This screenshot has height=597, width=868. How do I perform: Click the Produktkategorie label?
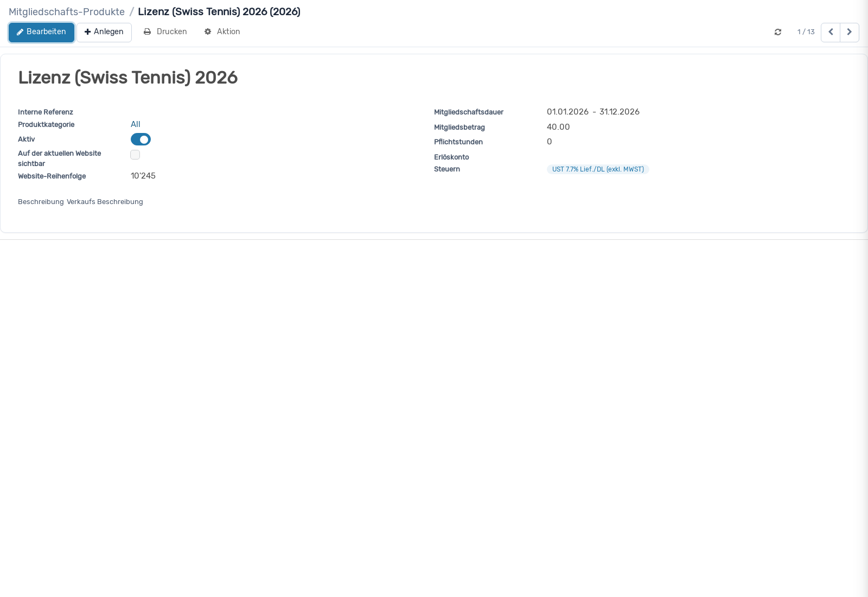pos(46,125)
